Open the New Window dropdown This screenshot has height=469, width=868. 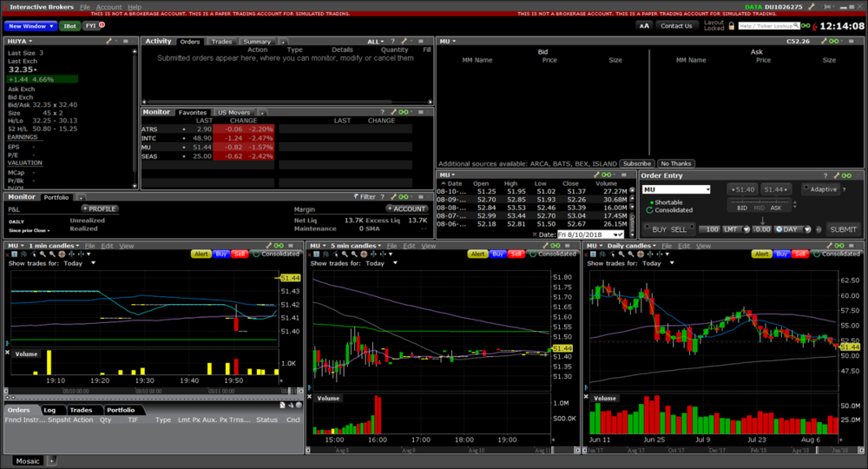[30, 26]
